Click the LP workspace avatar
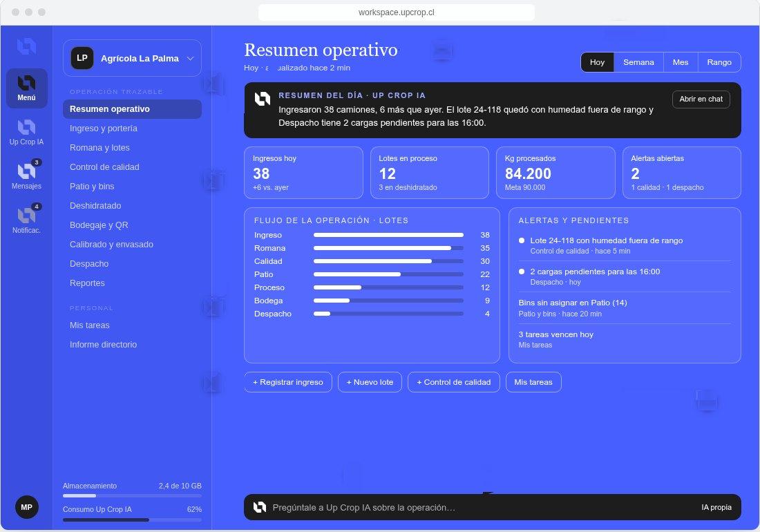 click(x=82, y=58)
